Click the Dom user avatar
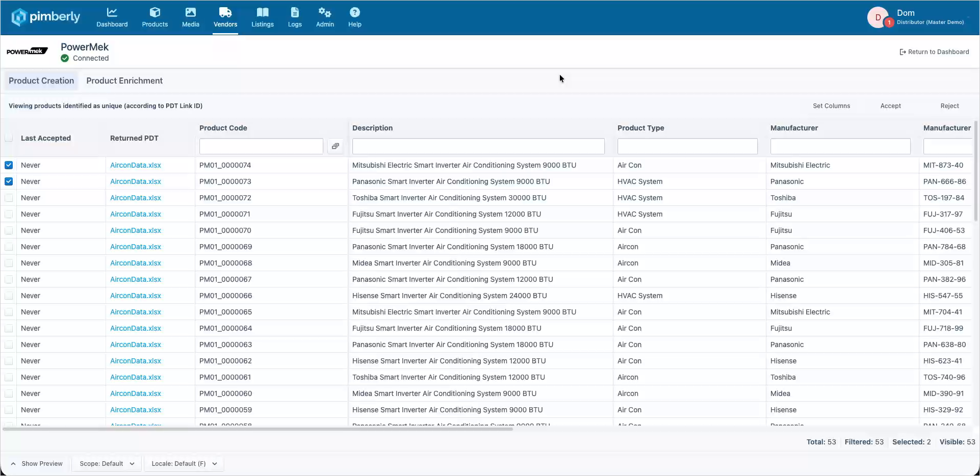 (x=878, y=17)
